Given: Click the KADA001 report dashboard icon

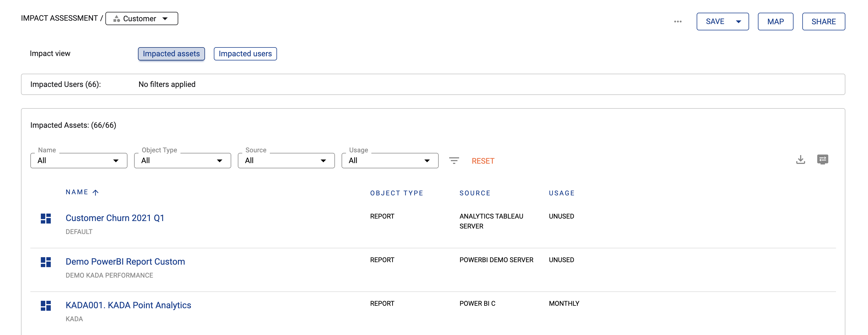Looking at the screenshot, I should 46,306.
